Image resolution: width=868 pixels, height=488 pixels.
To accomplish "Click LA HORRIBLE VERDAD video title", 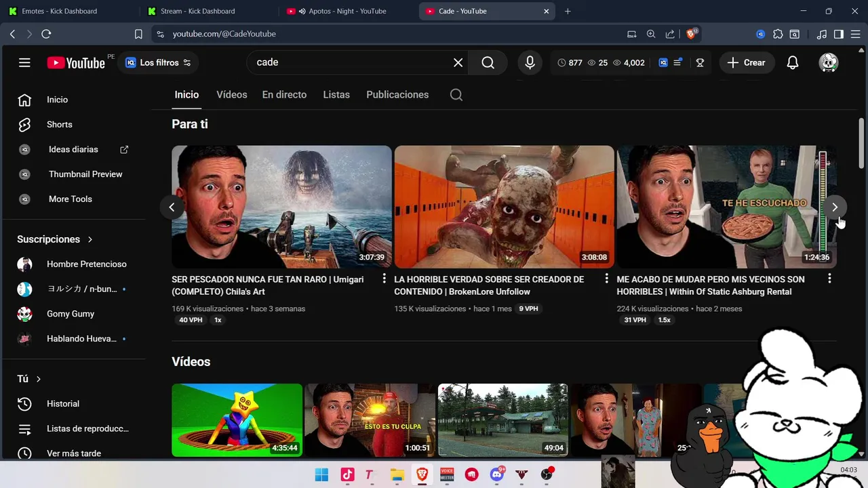I will click(489, 285).
